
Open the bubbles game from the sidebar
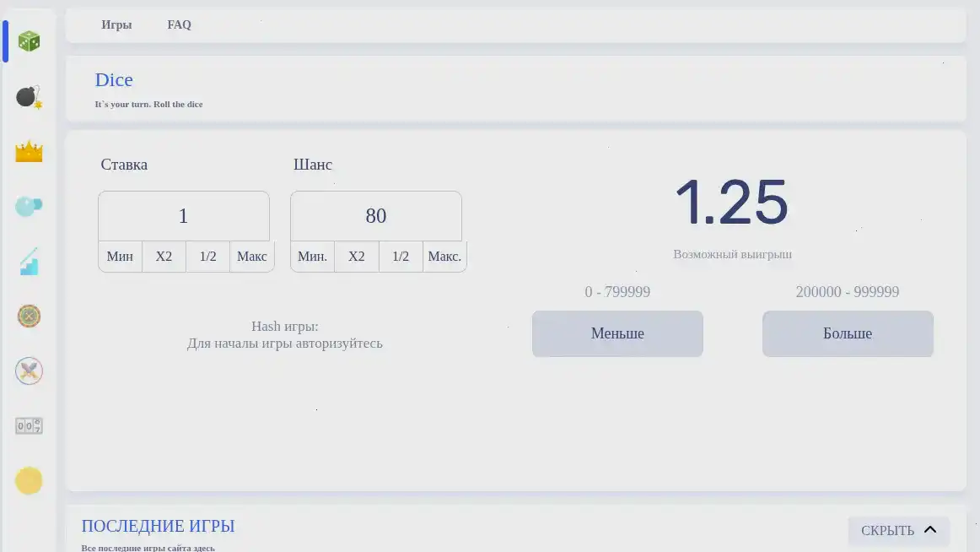29,205
